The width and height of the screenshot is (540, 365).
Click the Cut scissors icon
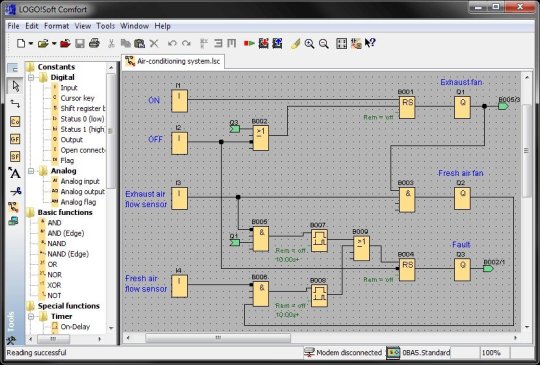[111, 43]
